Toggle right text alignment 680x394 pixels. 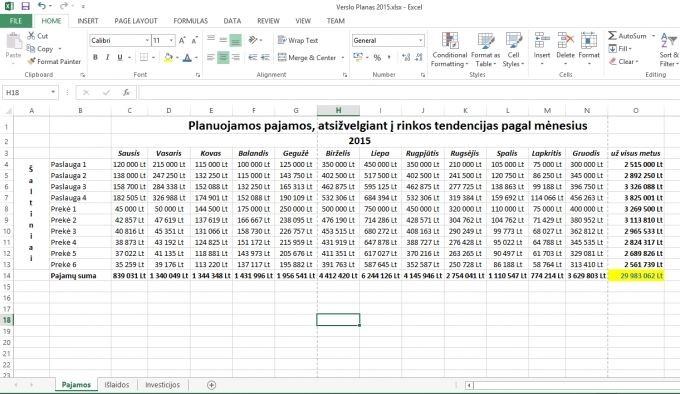point(235,57)
